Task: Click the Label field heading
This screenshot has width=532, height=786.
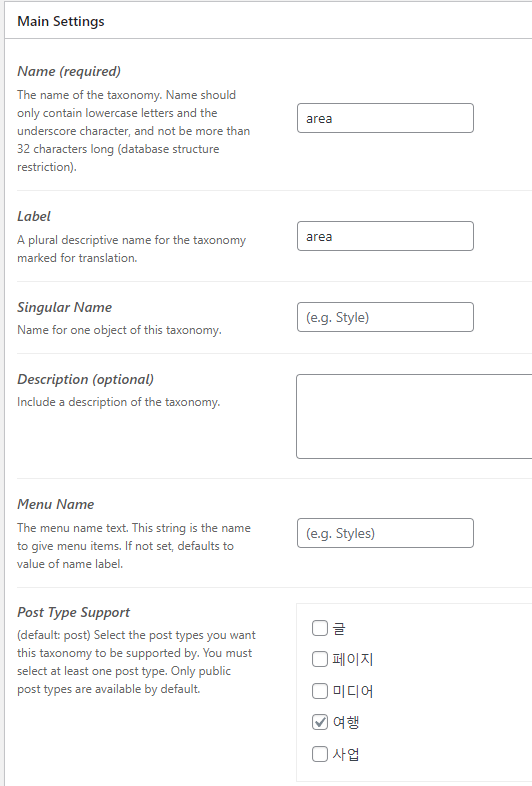Action: click(x=34, y=216)
